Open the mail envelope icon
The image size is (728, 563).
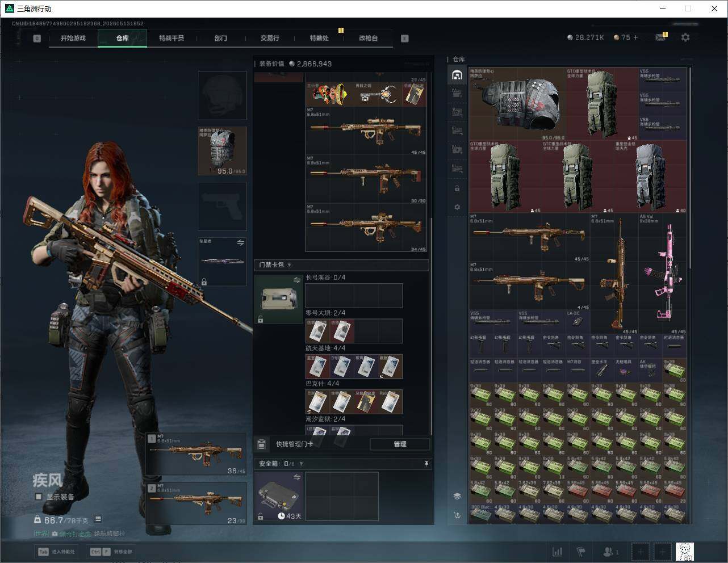click(x=660, y=37)
